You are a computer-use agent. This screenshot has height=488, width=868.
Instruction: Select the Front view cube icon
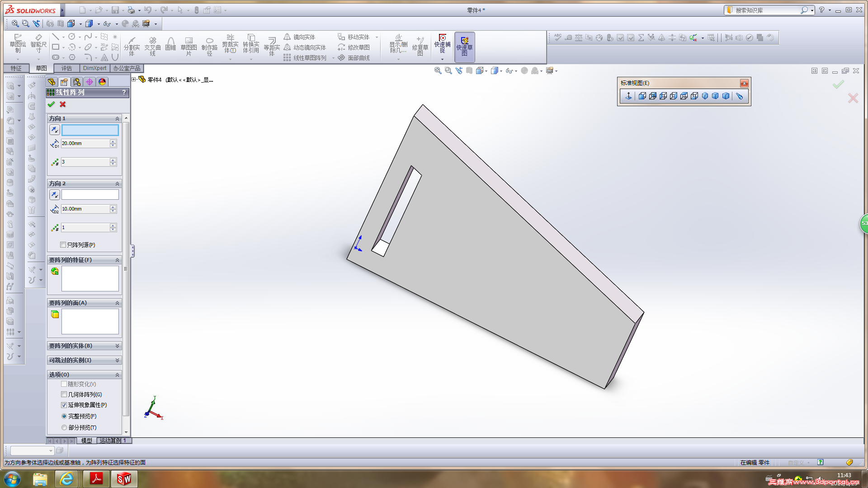tap(642, 96)
